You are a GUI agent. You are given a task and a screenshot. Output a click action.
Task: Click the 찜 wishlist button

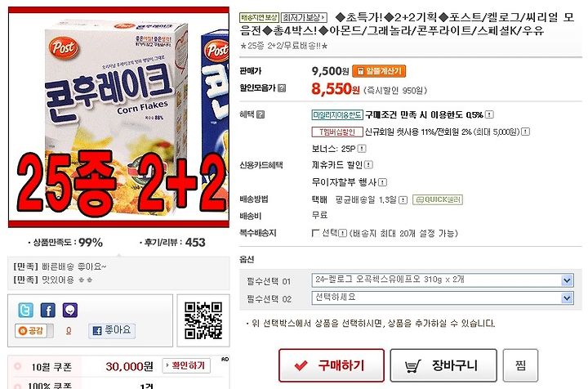(x=520, y=365)
